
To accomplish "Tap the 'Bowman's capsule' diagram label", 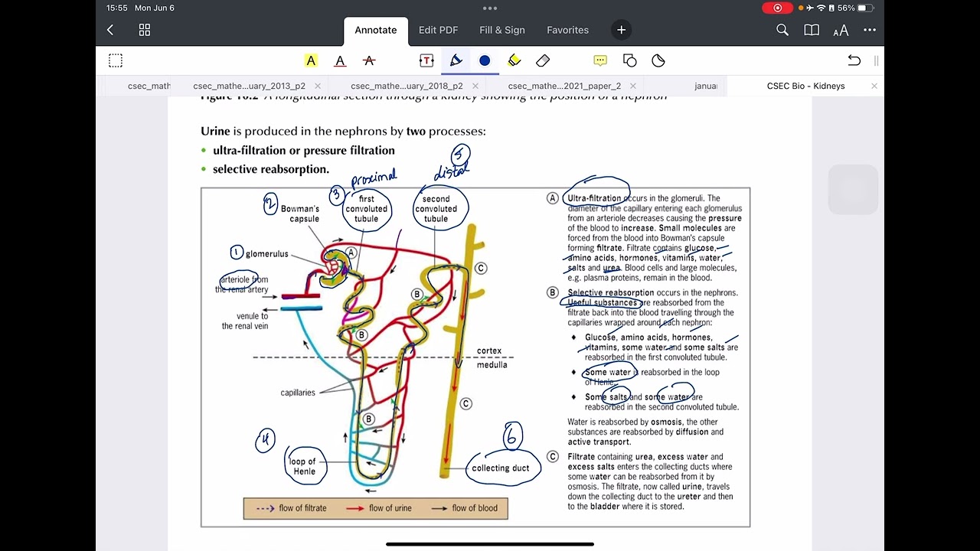I will [x=300, y=214].
